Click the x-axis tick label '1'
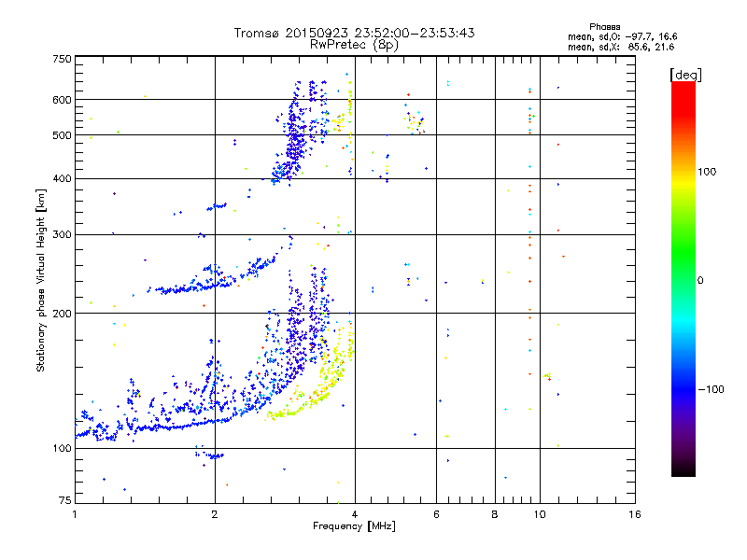This screenshot has height=560, width=747. (x=75, y=514)
